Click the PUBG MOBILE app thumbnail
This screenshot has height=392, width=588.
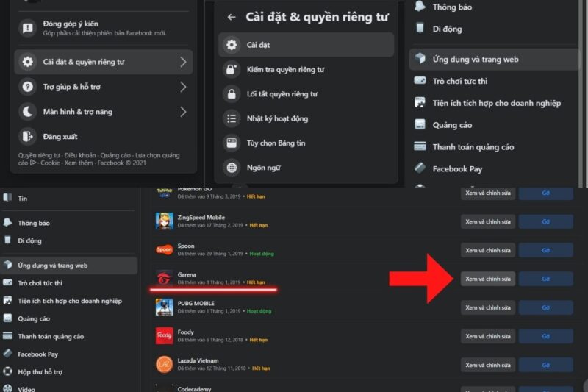tap(164, 307)
